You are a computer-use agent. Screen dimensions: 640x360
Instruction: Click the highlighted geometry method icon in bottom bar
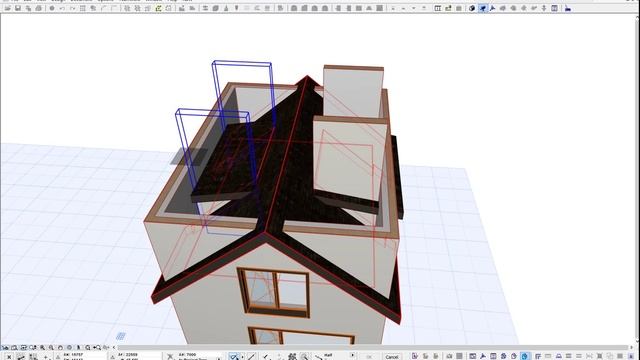(x=234, y=357)
